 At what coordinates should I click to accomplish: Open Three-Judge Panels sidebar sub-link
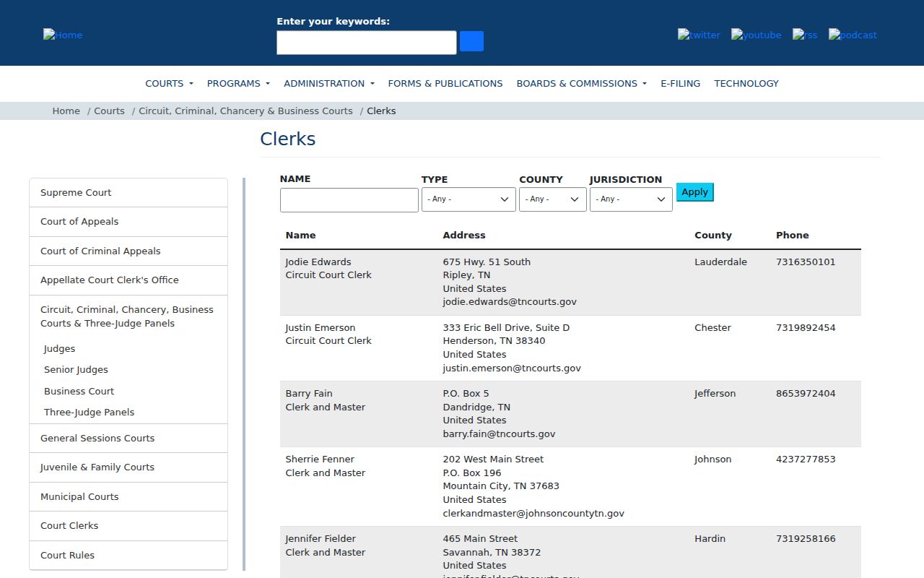[89, 412]
